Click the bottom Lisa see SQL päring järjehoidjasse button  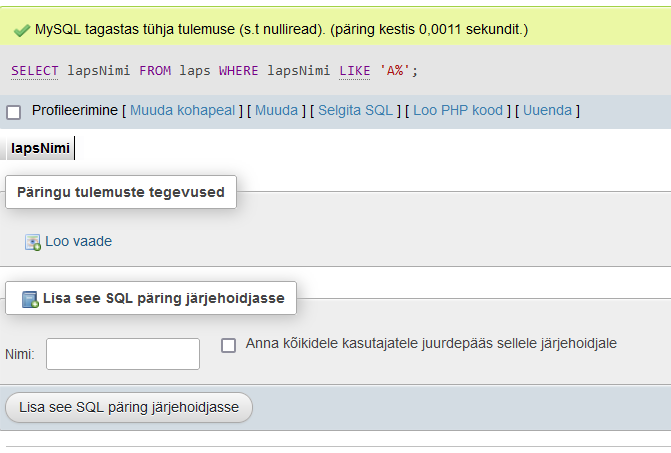point(129,407)
